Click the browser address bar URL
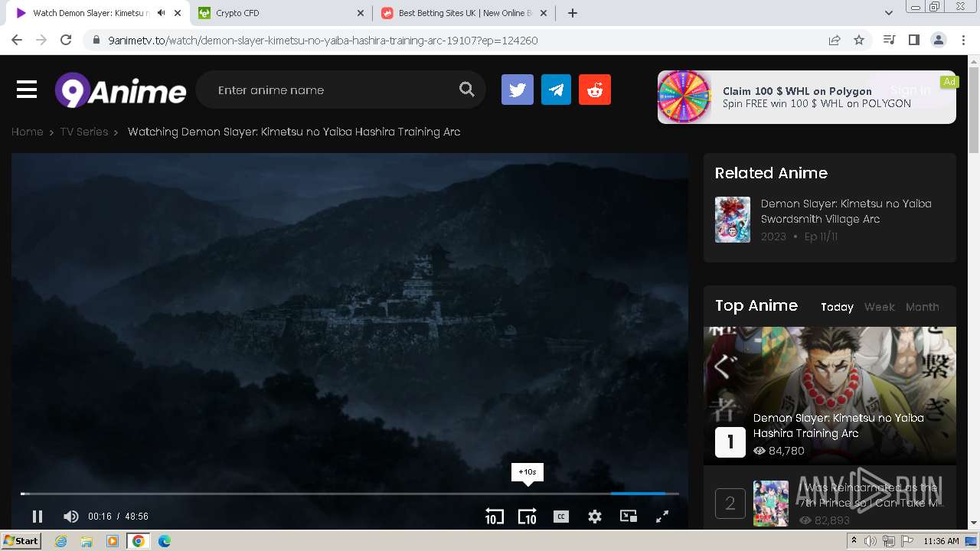This screenshot has width=980, height=551. pos(322,41)
